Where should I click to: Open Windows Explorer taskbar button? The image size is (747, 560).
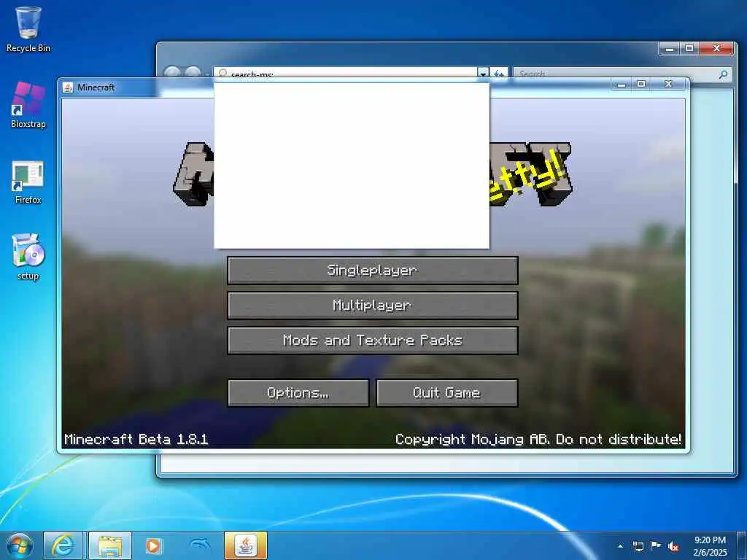click(109, 545)
